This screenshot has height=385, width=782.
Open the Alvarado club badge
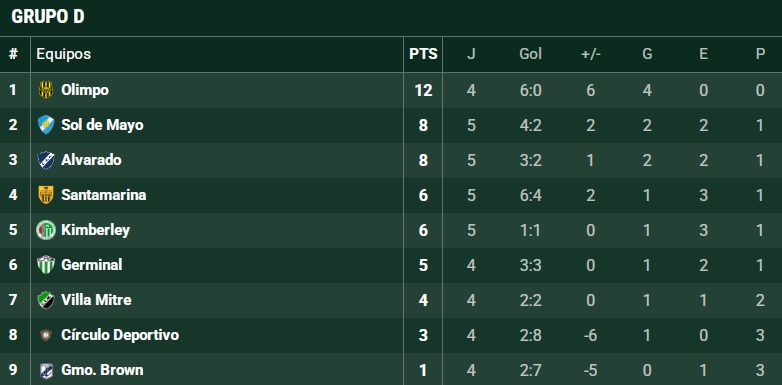(x=46, y=160)
